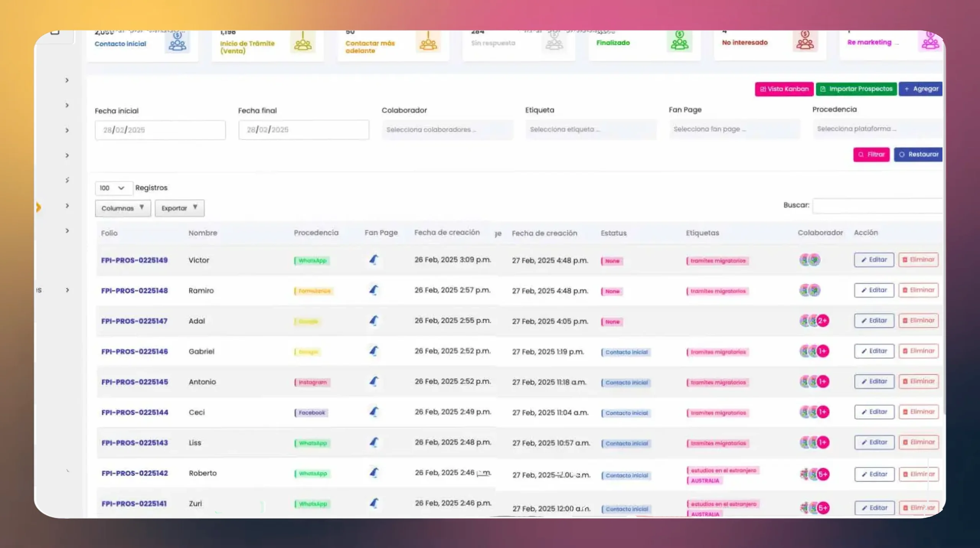The width and height of the screenshot is (980, 548).
Task: Click the Agregar button
Action: 921,89
